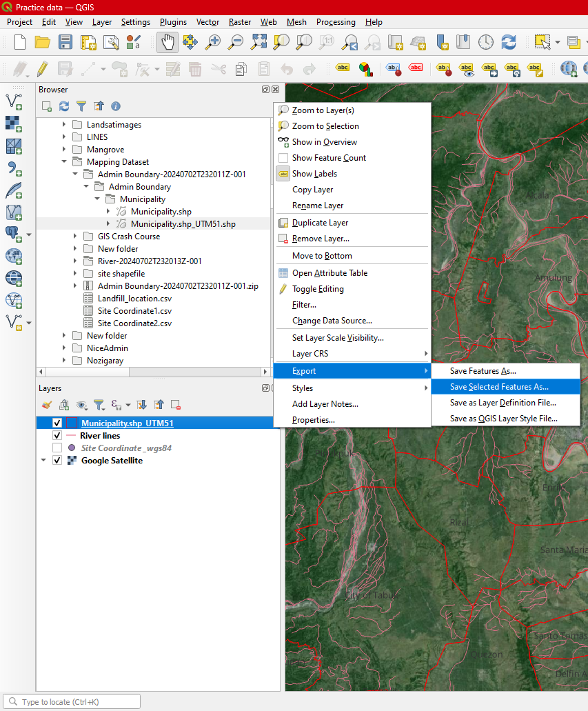
Task: Click the Municipality.shp_UTM51 layer color symbol
Action: click(72, 423)
